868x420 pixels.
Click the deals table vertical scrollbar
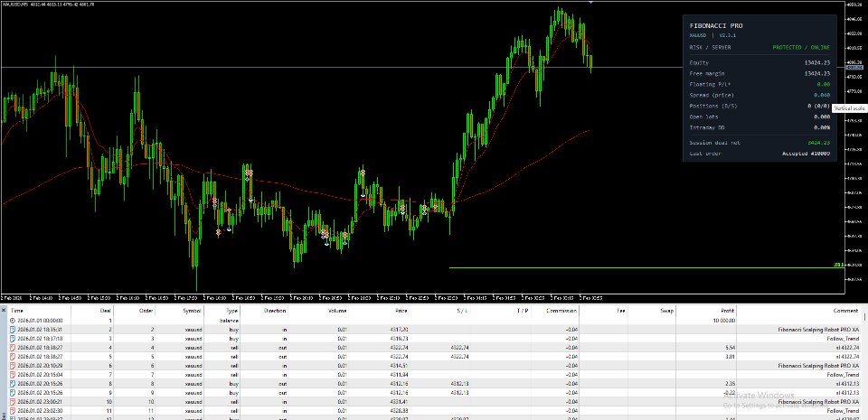point(864,365)
